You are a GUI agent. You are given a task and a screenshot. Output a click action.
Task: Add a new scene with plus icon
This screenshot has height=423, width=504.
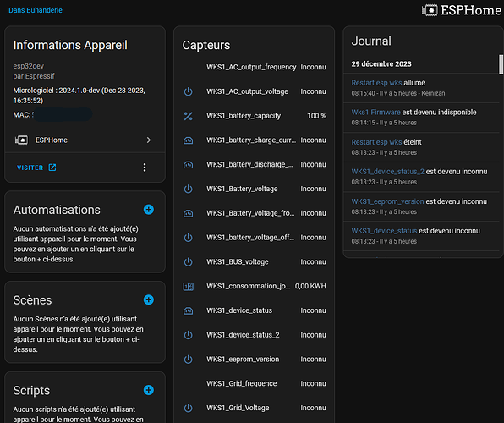149,299
